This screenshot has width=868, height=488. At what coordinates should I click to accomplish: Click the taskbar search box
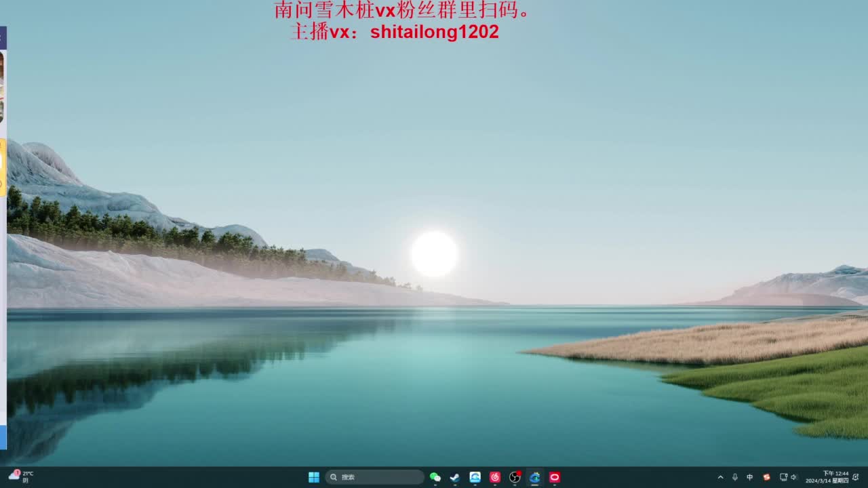(x=375, y=477)
